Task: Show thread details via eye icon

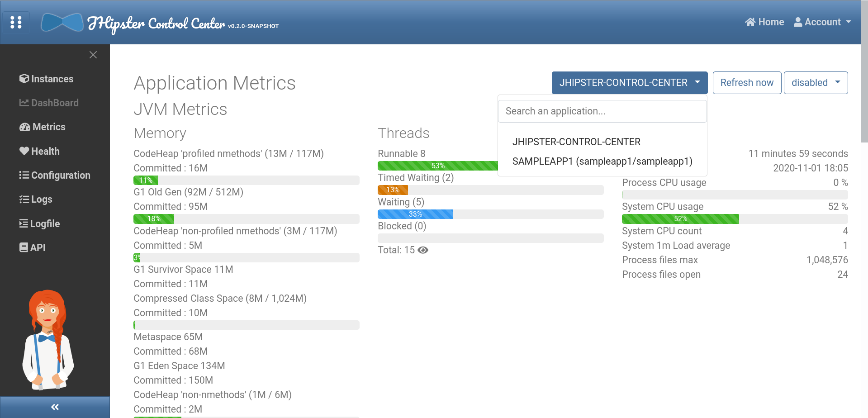Action: pos(423,250)
